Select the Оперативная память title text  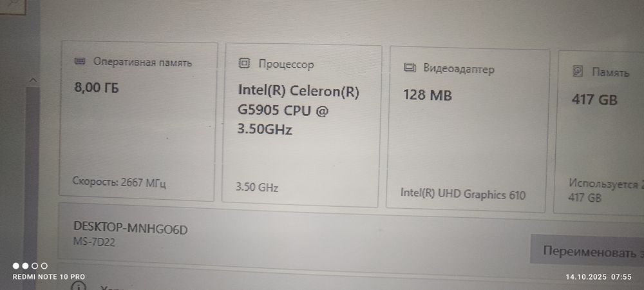(142, 63)
